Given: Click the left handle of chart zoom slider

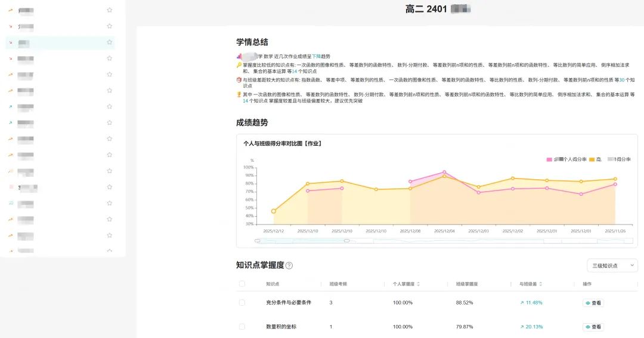Looking at the screenshot, I should (x=257, y=241).
